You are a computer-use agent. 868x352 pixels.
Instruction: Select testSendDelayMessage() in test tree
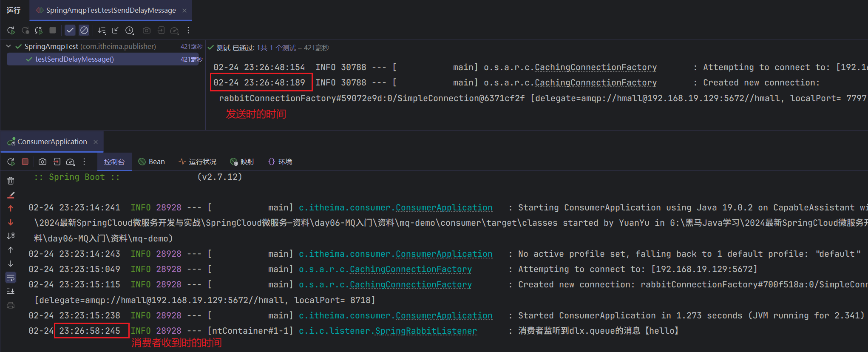pyautogui.click(x=74, y=59)
